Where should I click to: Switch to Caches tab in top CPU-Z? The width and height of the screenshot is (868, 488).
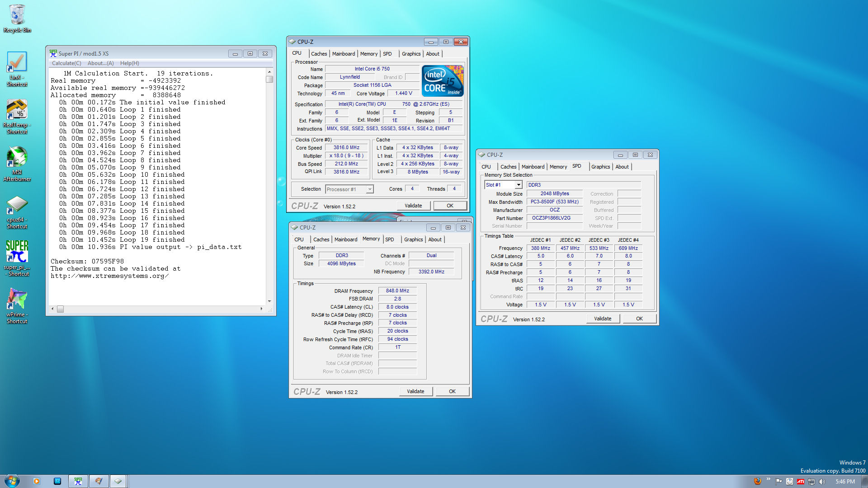(x=319, y=54)
